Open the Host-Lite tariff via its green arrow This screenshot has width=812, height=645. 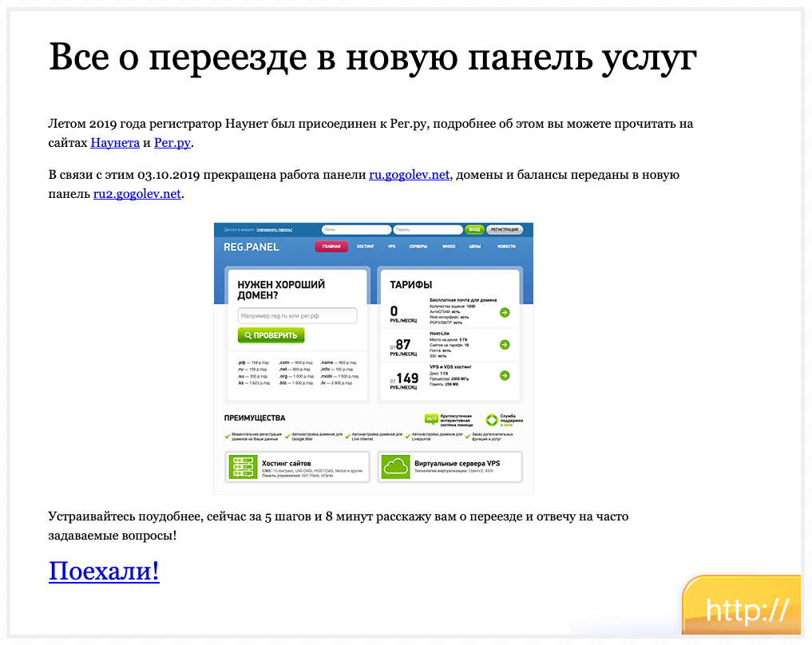pyautogui.click(x=504, y=344)
